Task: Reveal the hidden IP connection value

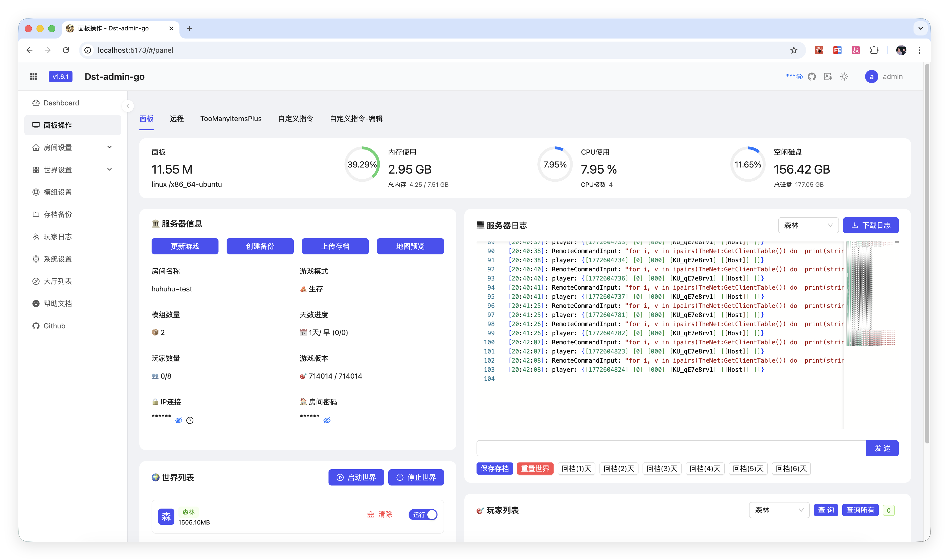Action: pyautogui.click(x=178, y=420)
